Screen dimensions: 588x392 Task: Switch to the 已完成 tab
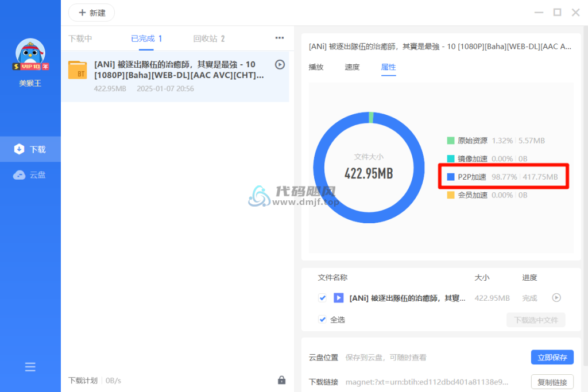pos(146,38)
